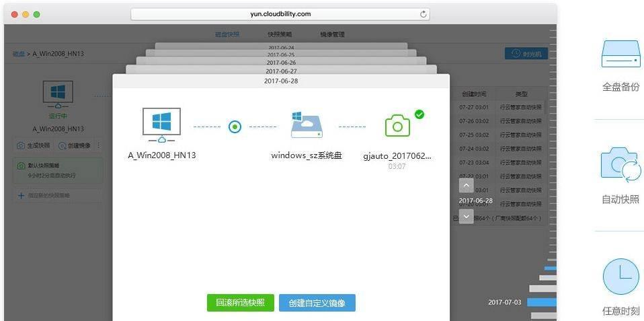Click the 创建自定义镜像 button
The width and height of the screenshot is (644, 321).
[317, 303]
